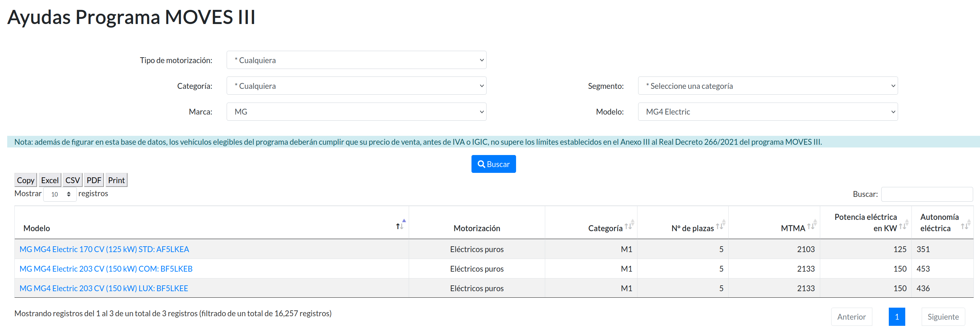Open the Categoría dropdown
This screenshot has width=980, height=332.
click(356, 86)
